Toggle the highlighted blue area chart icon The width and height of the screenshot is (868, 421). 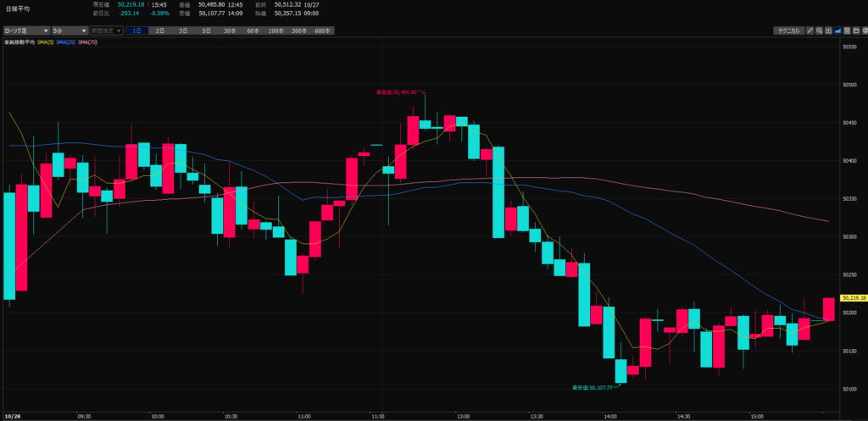(x=838, y=30)
